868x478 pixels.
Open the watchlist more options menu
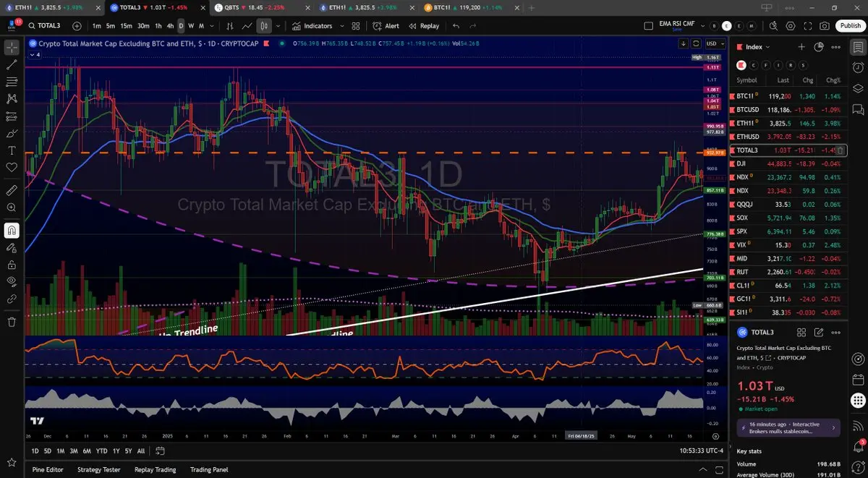point(837,46)
